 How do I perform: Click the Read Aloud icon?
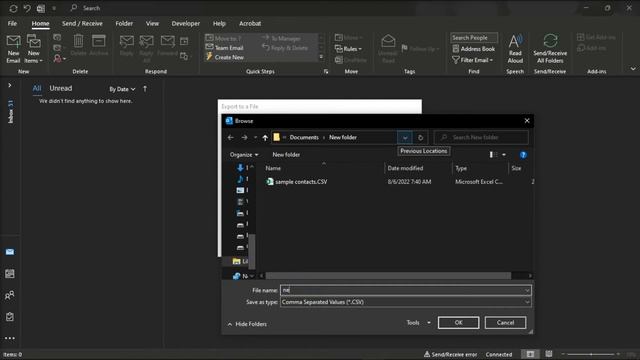pos(515,49)
